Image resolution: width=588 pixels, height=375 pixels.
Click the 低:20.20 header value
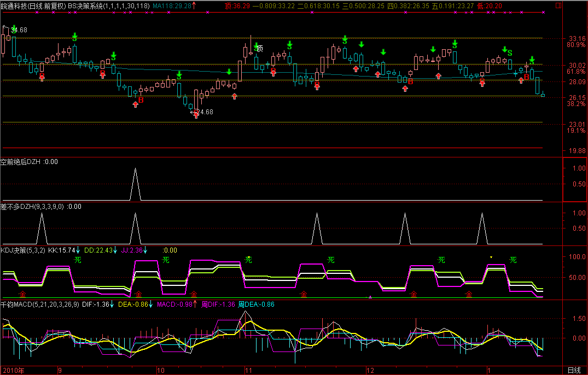[490, 6]
